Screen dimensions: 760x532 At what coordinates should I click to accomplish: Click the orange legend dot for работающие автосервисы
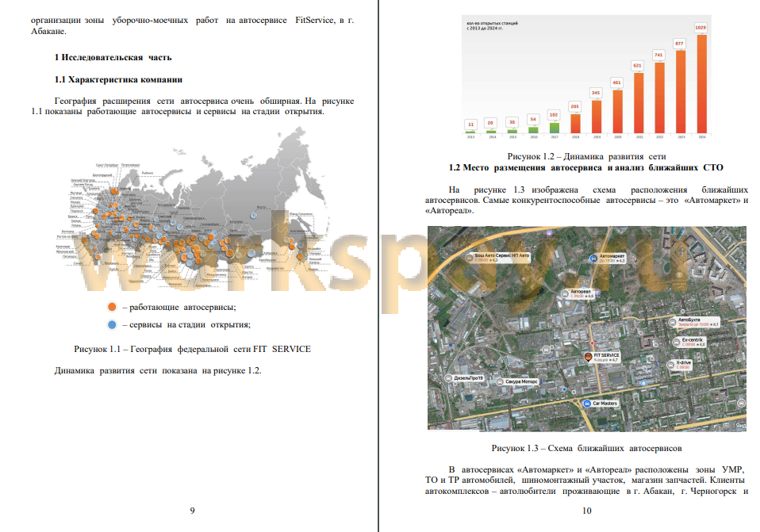[x=112, y=307]
